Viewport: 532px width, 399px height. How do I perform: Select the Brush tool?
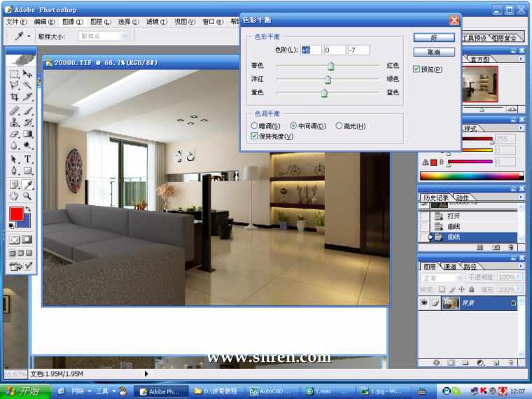27,111
